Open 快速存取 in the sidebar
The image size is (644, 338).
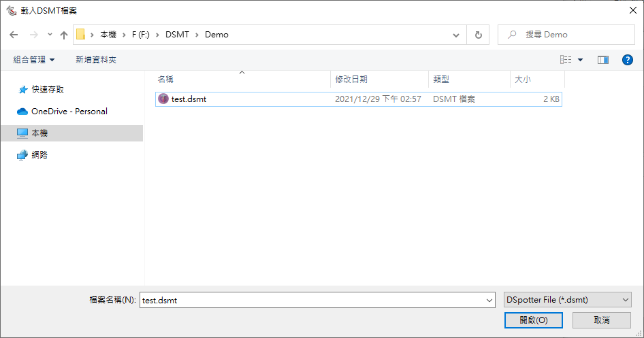47,89
